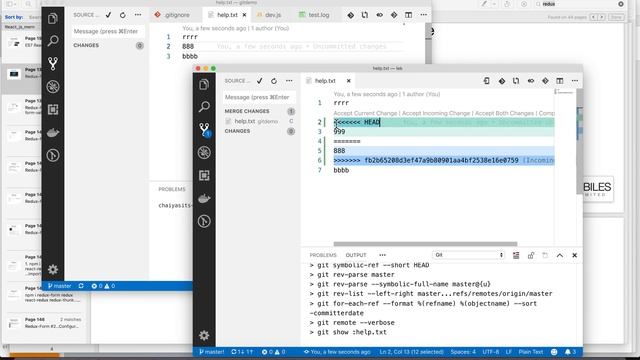Focus commit message box in the front window
640x360 pixels.
coord(260,97)
